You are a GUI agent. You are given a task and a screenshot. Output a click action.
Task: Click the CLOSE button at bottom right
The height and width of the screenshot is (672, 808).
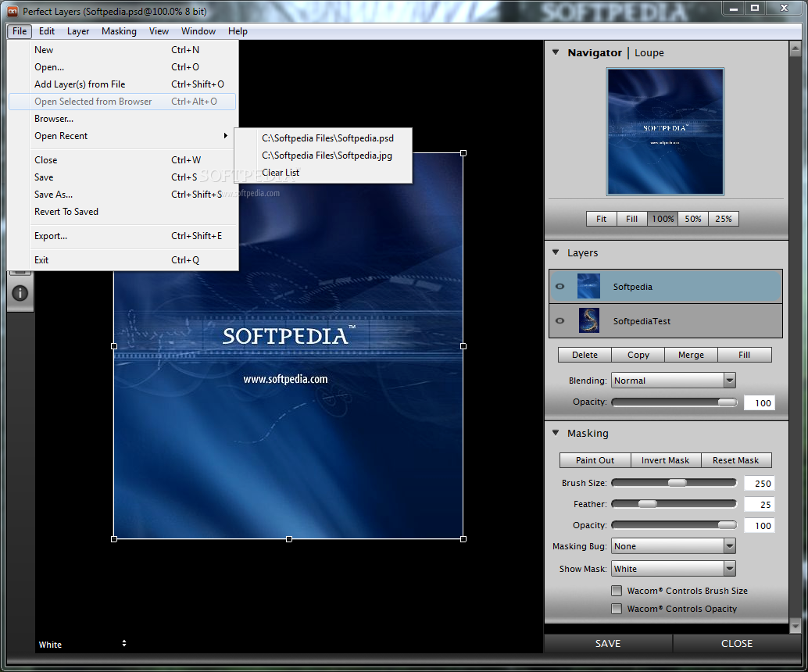(737, 643)
